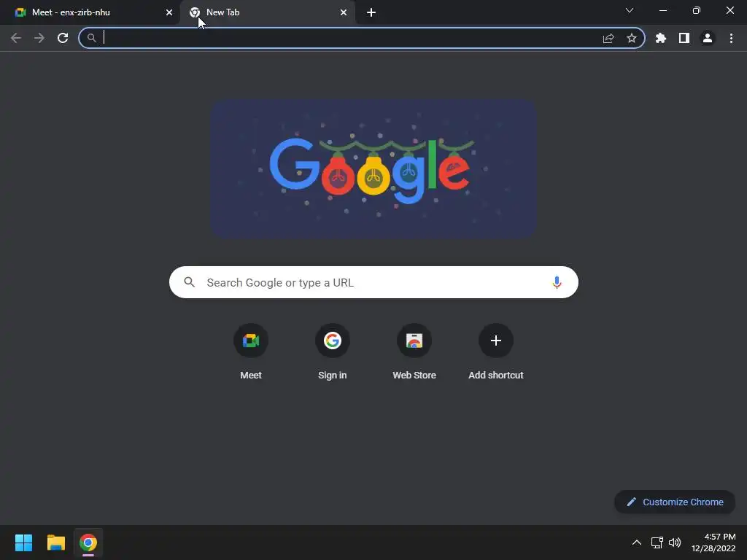Open the Windows Start menu
Screen dimensions: 747x560
(x=23, y=542)
